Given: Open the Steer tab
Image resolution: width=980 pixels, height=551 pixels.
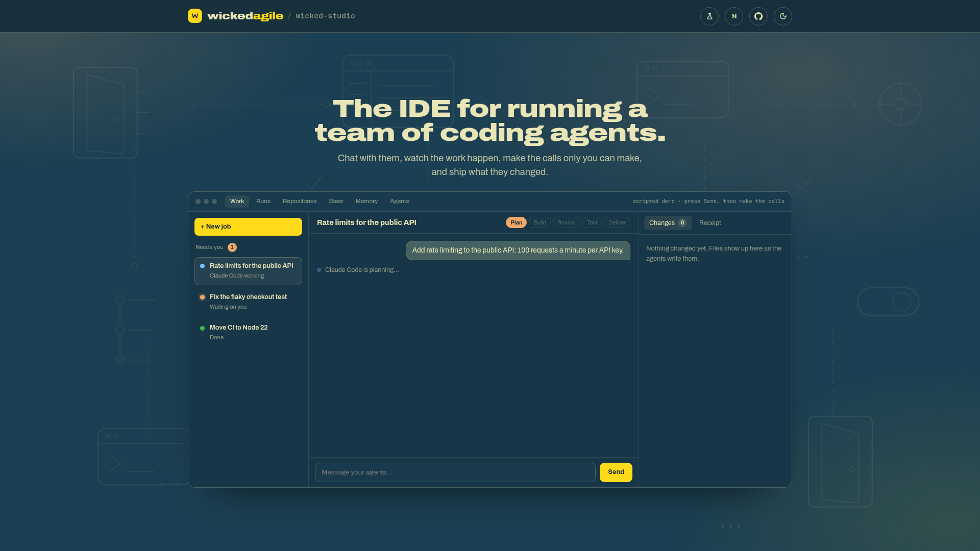Looking at the screenshot, I should coord(336,202).
